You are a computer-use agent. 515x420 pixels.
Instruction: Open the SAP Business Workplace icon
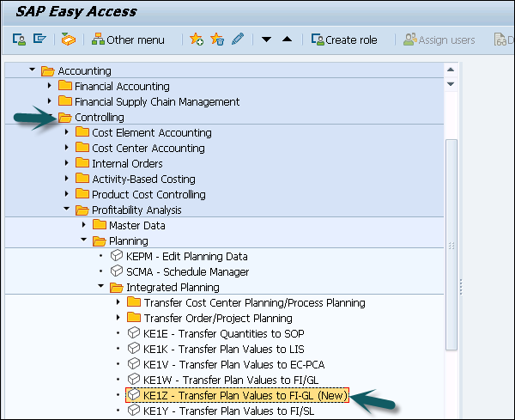click(x=69, y=40)
